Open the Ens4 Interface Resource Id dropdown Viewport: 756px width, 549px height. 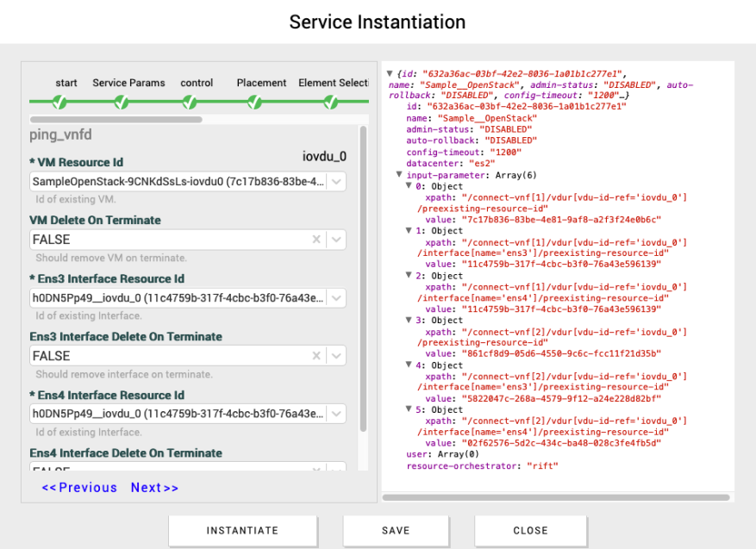tap(336, 415)
